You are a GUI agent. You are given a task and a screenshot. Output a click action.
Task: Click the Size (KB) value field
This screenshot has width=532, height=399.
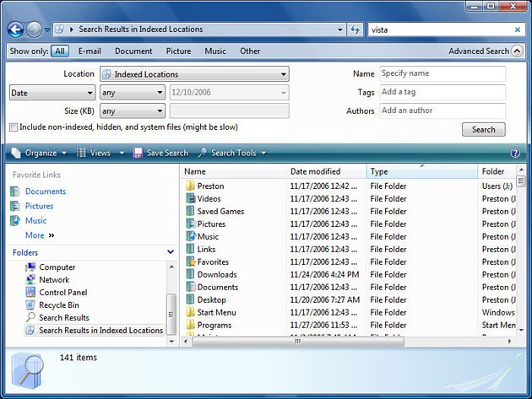point(230,111)
